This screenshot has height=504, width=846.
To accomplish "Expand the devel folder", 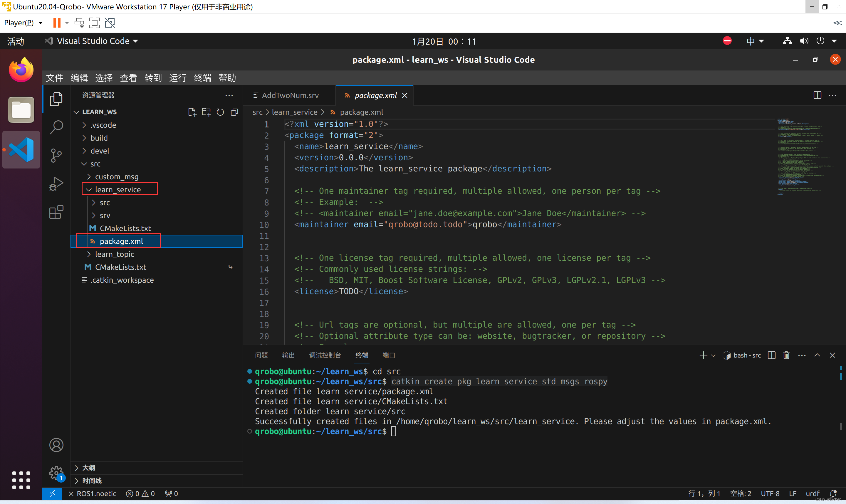I will click(156, 151).
